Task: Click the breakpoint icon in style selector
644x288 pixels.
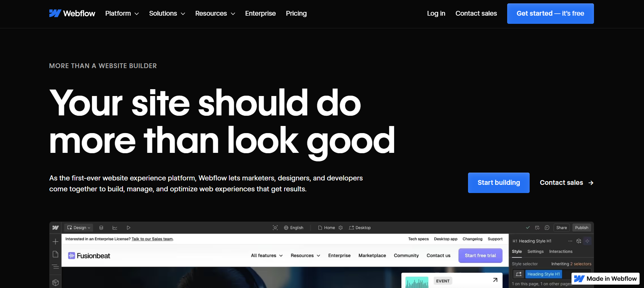Action: (x=519, y=274)
